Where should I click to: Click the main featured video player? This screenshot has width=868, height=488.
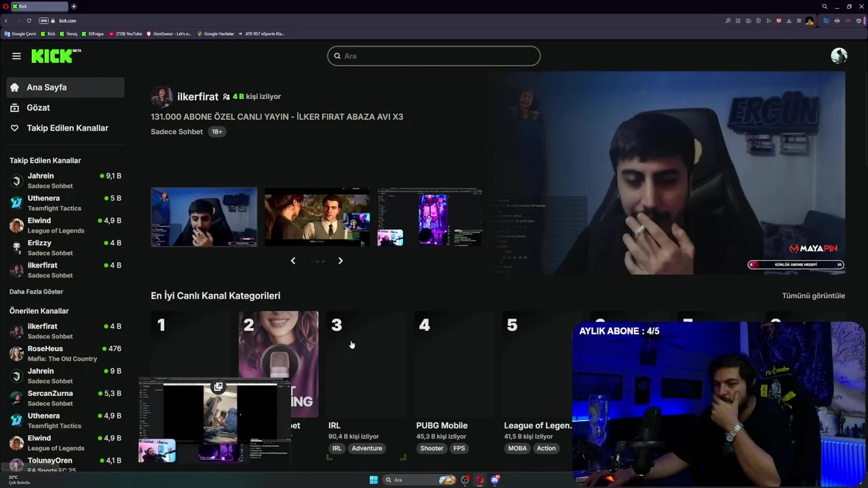666,172
